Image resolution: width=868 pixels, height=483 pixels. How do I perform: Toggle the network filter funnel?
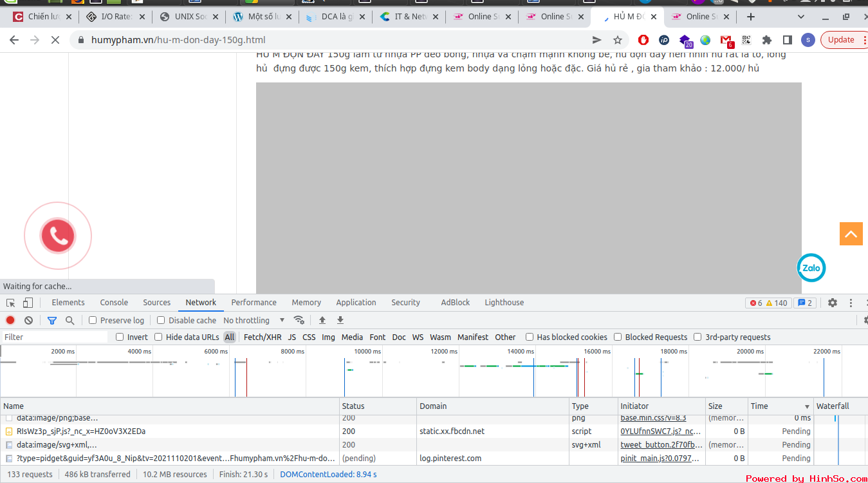52,320
